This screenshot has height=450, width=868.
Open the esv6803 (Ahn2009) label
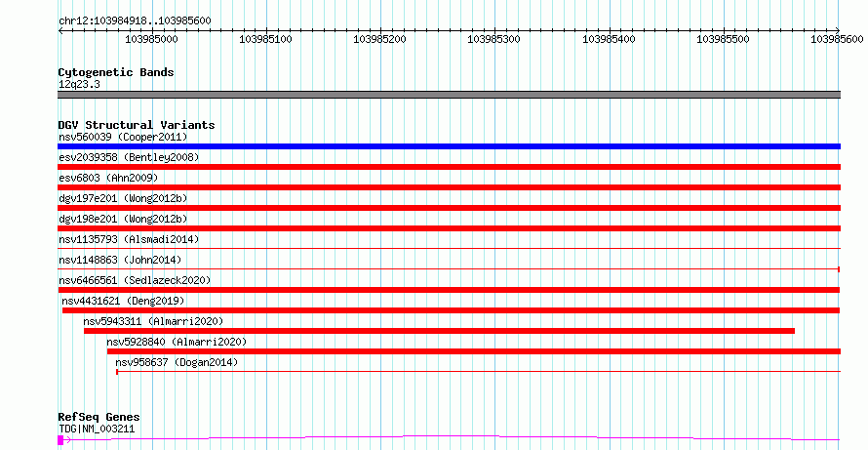point(108,178)
